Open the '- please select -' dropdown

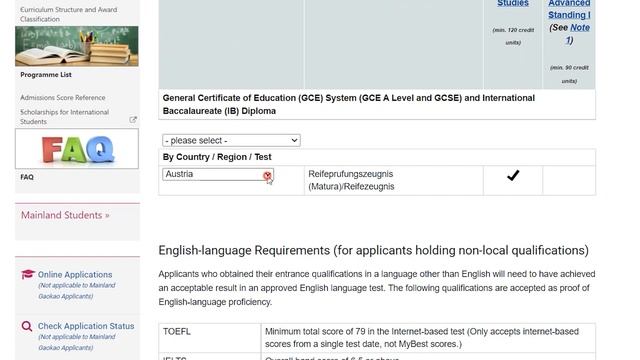pos(231,140)
